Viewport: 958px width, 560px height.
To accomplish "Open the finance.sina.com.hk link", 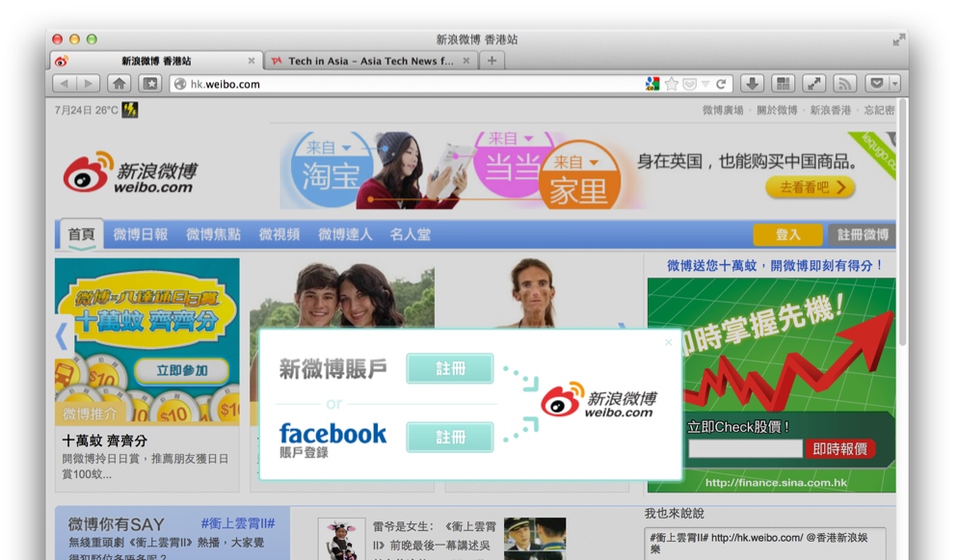I will [x=776, y=483].
